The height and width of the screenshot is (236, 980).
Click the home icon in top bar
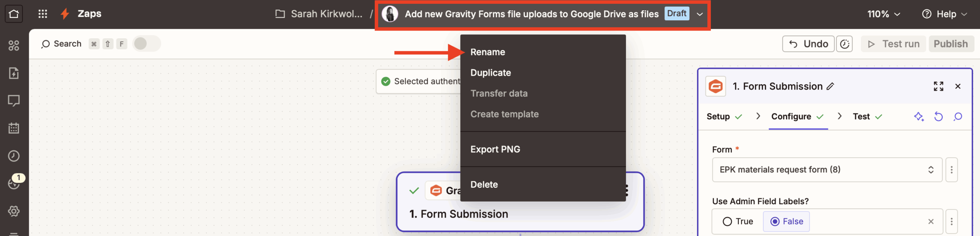(14, 14)
